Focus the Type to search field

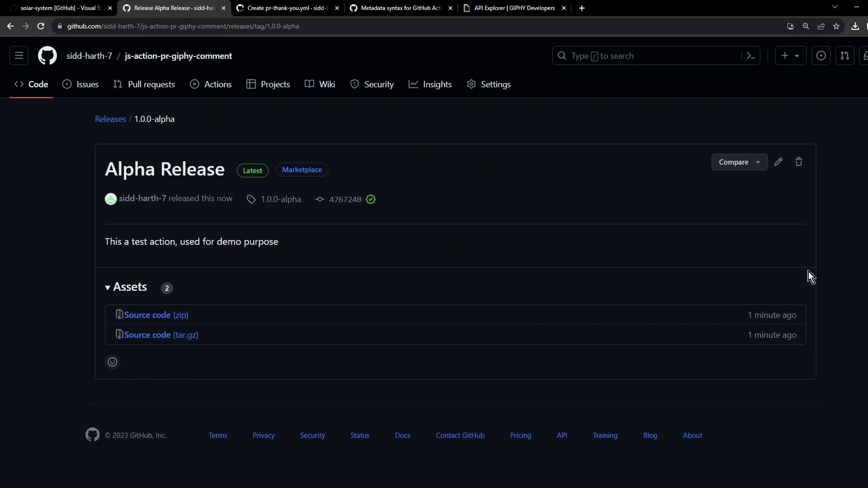point(646,56)
